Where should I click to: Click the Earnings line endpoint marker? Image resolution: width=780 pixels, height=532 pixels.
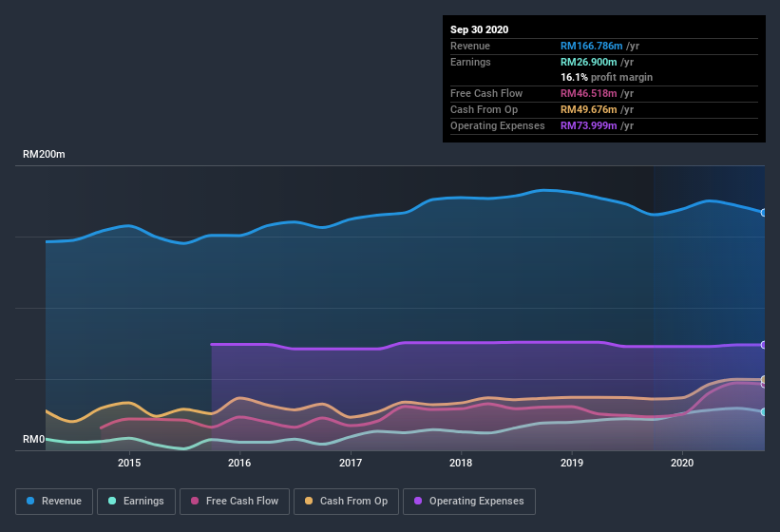[764, 412]
